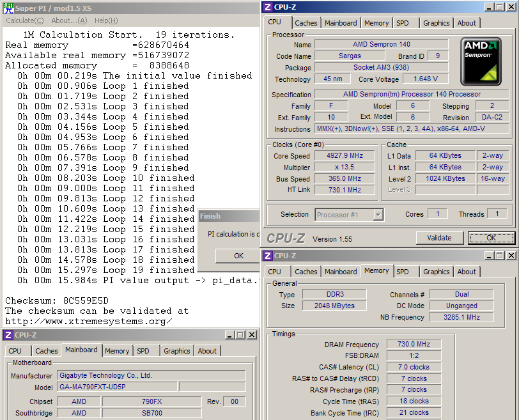Screen dimensions: 519x420
Task: Minimize the top CPU-Z CPU window
Action: click(489, 7)
